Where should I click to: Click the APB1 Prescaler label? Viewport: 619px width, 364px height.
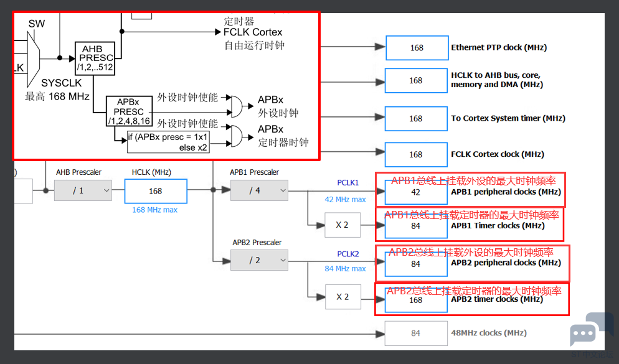[254, 172]
